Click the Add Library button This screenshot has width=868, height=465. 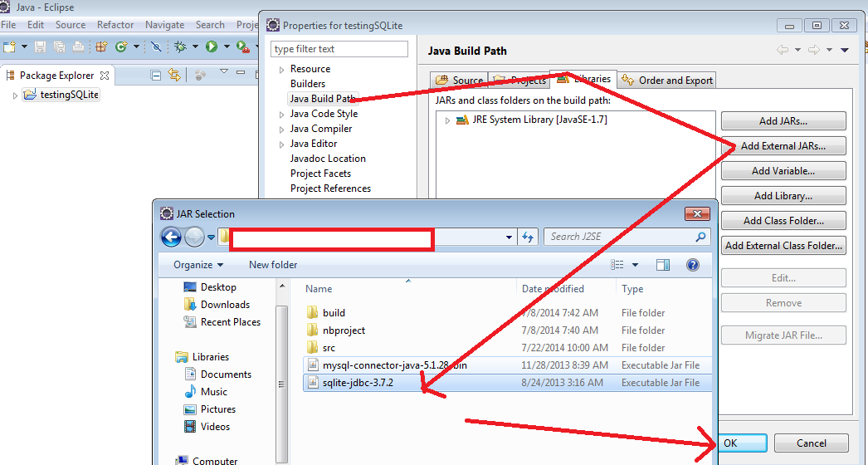[783, 196]
